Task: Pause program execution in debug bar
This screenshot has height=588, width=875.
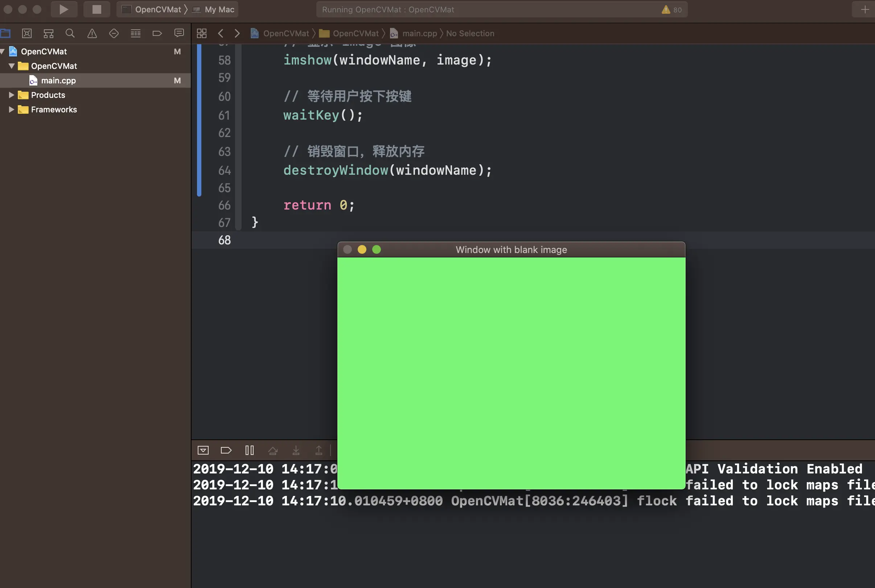Action: coord(250,450)
